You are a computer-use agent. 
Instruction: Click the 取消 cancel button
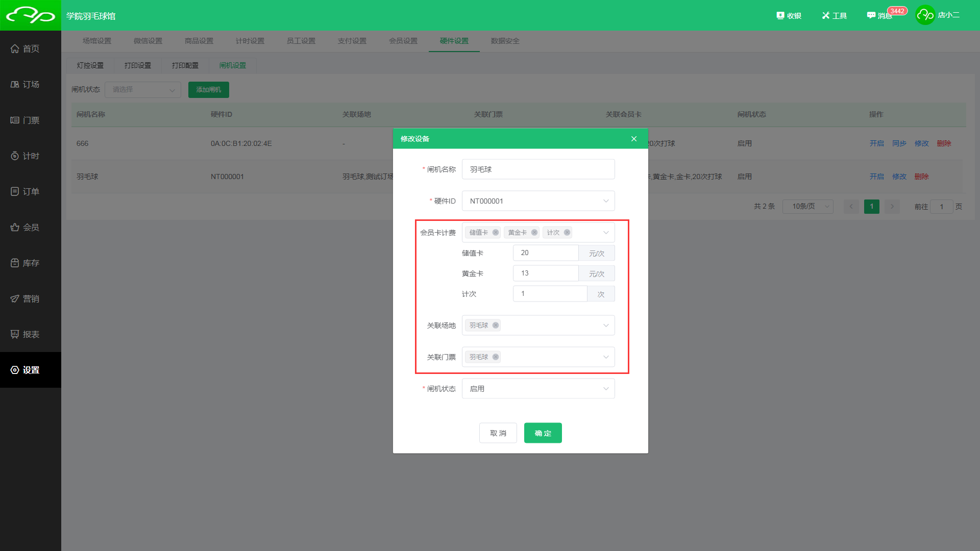click(498, 433)
